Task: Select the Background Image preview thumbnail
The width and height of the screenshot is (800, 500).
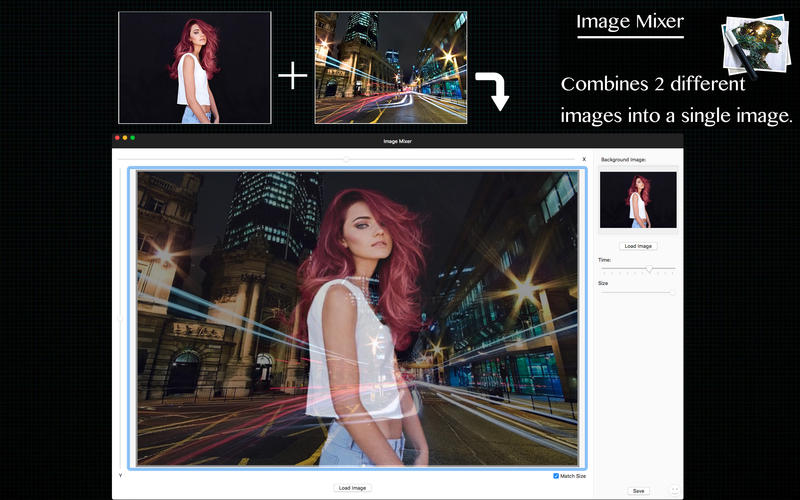Action: (637, 199)
